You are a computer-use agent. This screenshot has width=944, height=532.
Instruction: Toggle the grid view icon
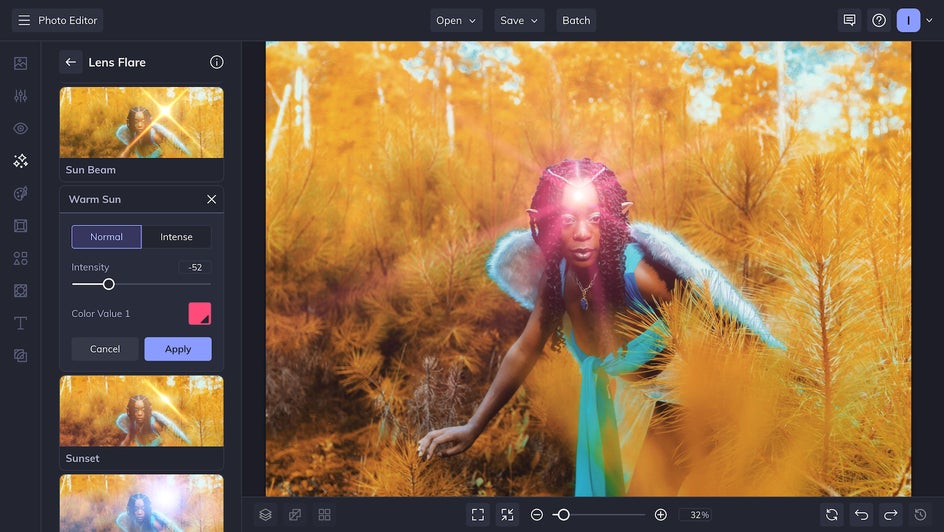tap(324, 515)
